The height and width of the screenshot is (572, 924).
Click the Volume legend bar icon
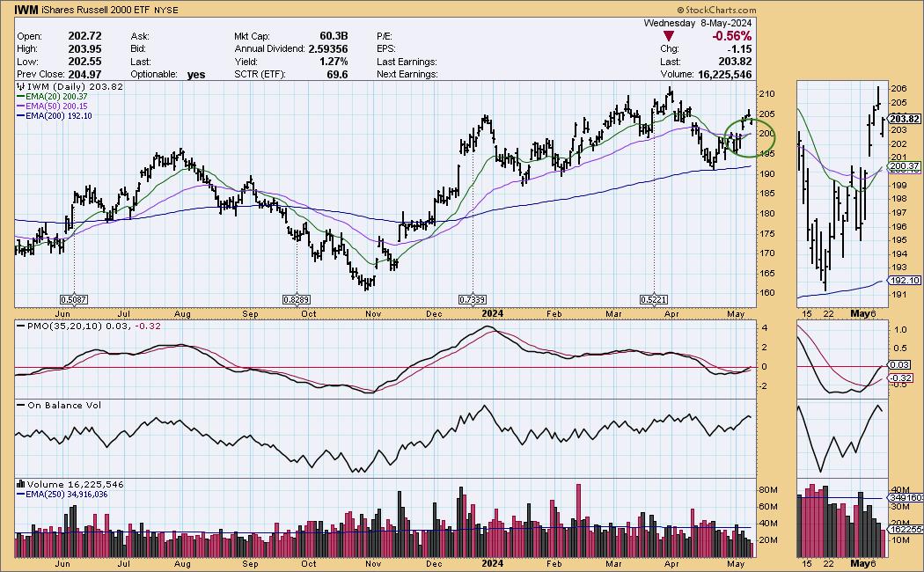21,485
